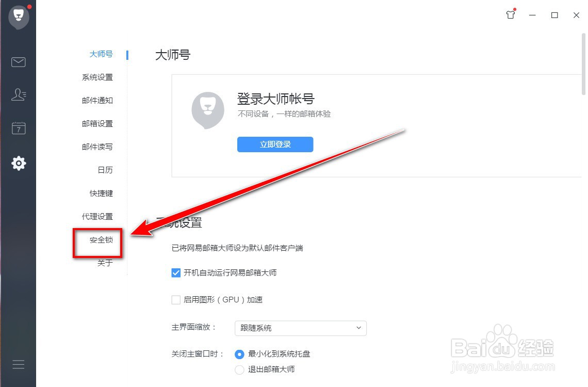Select 退出邮箱大师 radio option

pos(239,370)
